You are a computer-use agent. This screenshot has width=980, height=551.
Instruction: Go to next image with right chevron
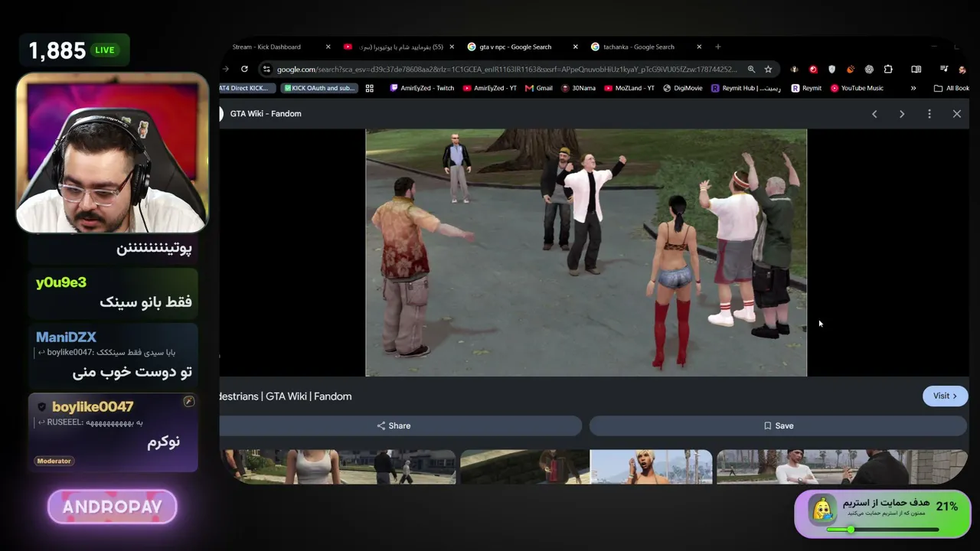pos(902,114)
